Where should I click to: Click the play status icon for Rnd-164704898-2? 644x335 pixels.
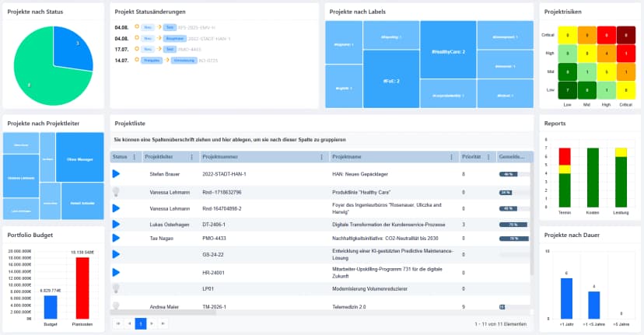[116, 208]
